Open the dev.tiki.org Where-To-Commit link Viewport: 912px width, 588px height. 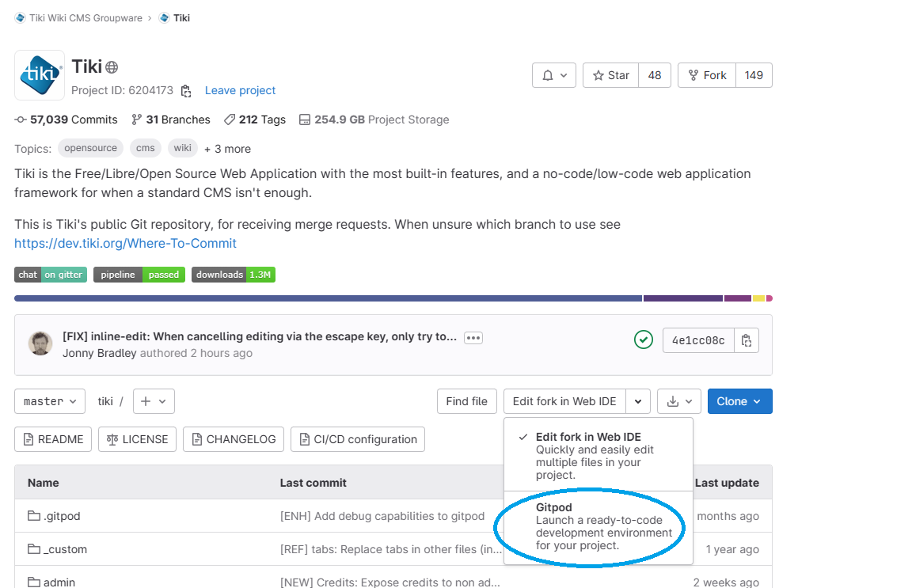(x=126, y=243)
